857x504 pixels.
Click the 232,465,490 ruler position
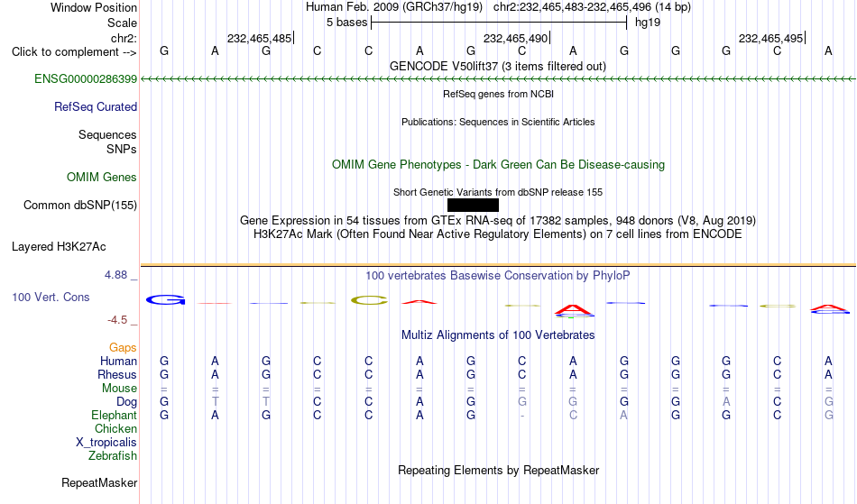515,38
